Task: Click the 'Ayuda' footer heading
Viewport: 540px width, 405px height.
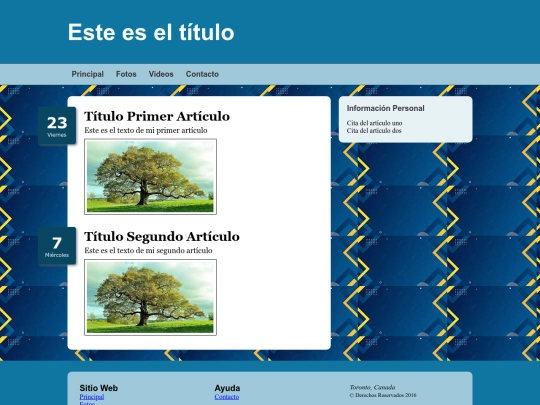Action: tap(227, 388)
